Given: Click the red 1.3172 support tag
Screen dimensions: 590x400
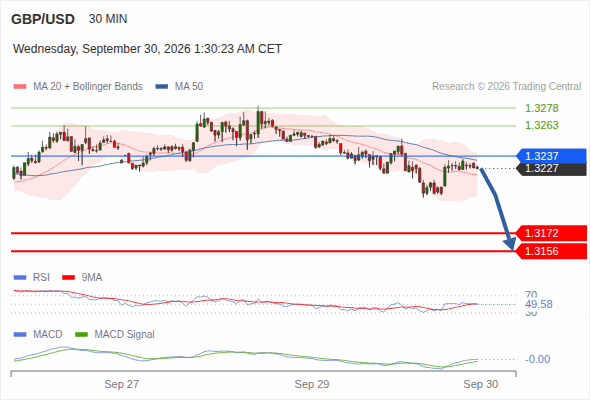Looking at the screenshot, I should coord(551,233).
